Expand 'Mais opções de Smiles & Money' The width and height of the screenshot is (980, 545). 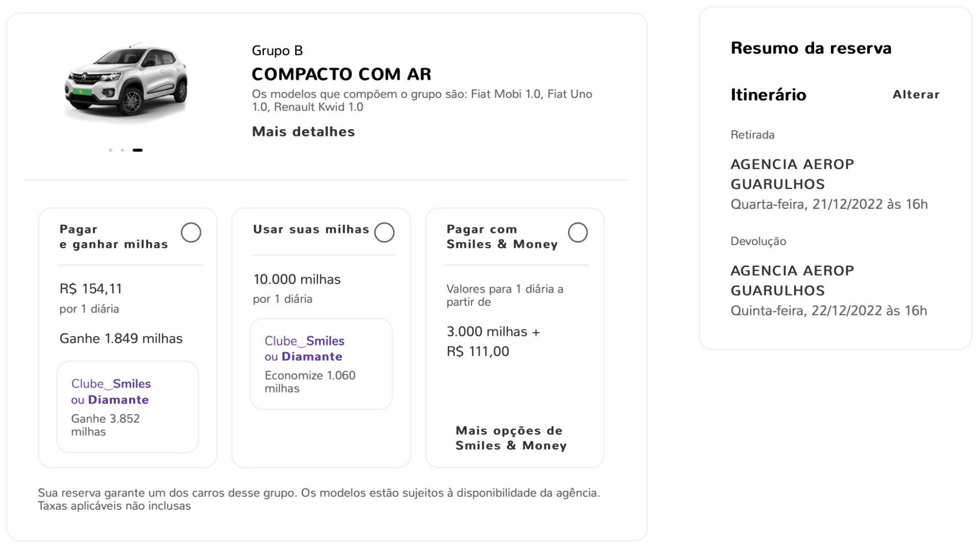point(511,438)
